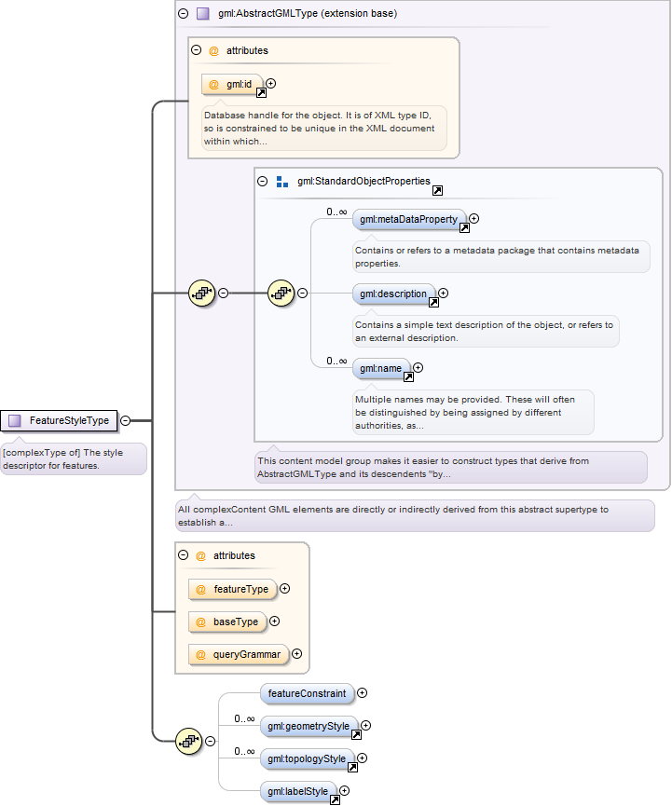Screen dimensions: 672x806
Task: Select the baseType attribute
Action: click(227, 622)
